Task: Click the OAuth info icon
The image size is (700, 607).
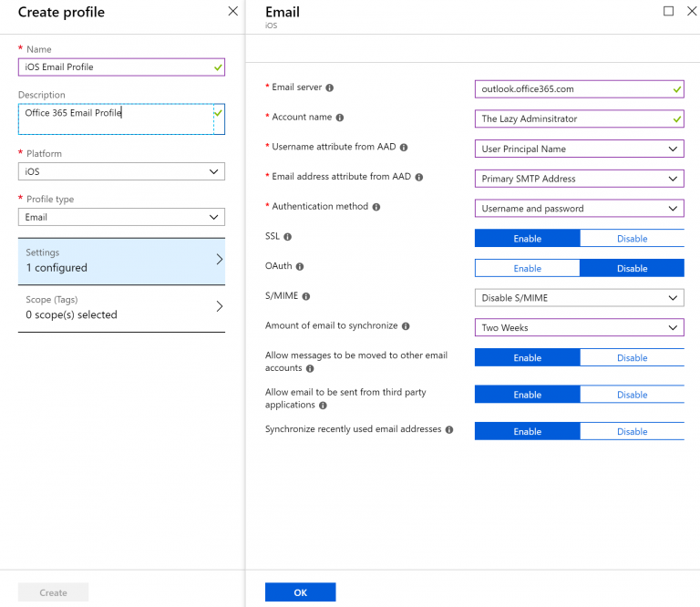Action: [x=300, y=266]
